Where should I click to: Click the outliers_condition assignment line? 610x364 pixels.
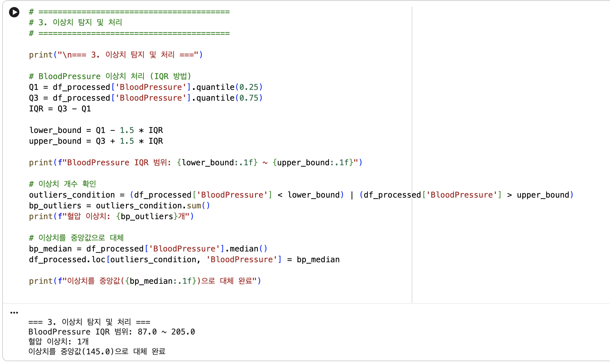coord(301,195)
